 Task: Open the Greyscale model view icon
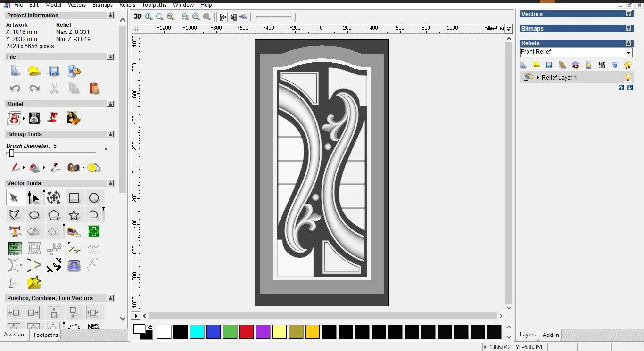coord(34,118)
